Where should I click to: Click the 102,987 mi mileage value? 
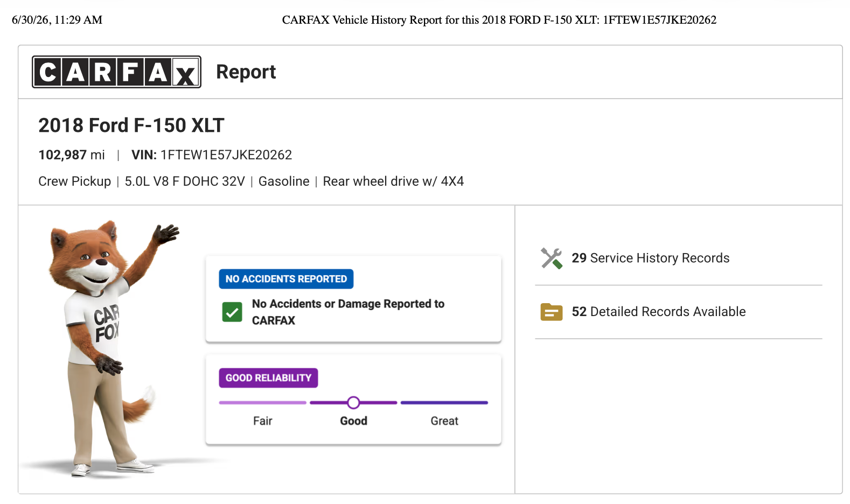[x=72, y=155]
